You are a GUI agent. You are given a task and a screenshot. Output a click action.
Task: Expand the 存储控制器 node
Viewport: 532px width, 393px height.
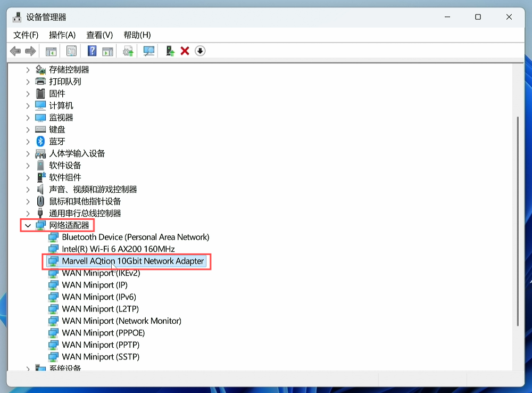pos(28,70)
